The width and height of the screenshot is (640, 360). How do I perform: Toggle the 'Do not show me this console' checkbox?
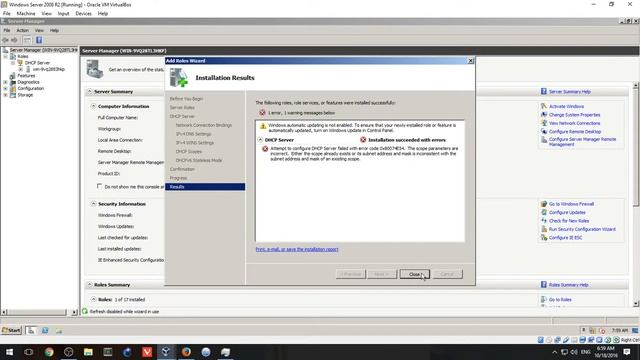point(99,186)
